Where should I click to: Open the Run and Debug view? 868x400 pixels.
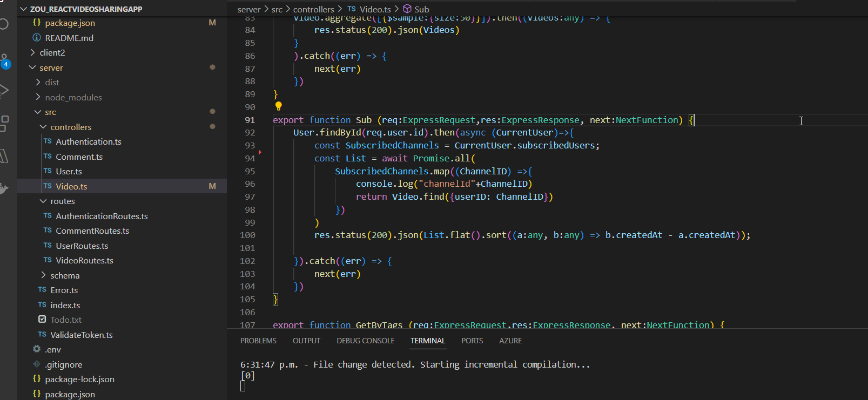[3, 90]
